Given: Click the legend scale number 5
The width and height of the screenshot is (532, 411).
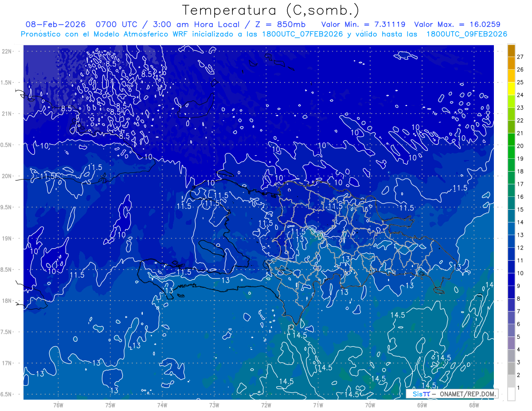Looking at the screenshot, I should [x=519, y=337].
